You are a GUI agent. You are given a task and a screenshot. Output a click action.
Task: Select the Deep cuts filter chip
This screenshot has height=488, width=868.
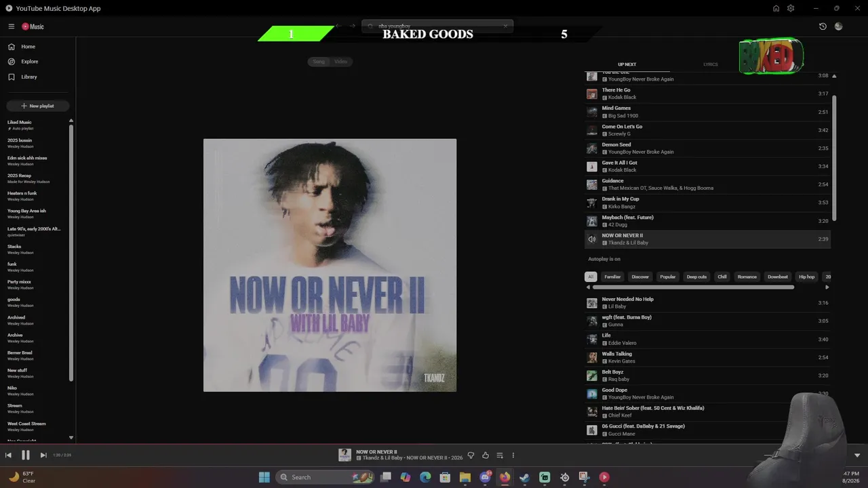pyautogui.click(x=696, y=277)
